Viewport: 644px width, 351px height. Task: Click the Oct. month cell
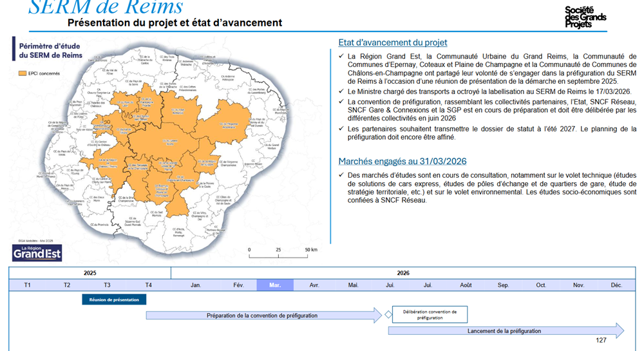541,285
